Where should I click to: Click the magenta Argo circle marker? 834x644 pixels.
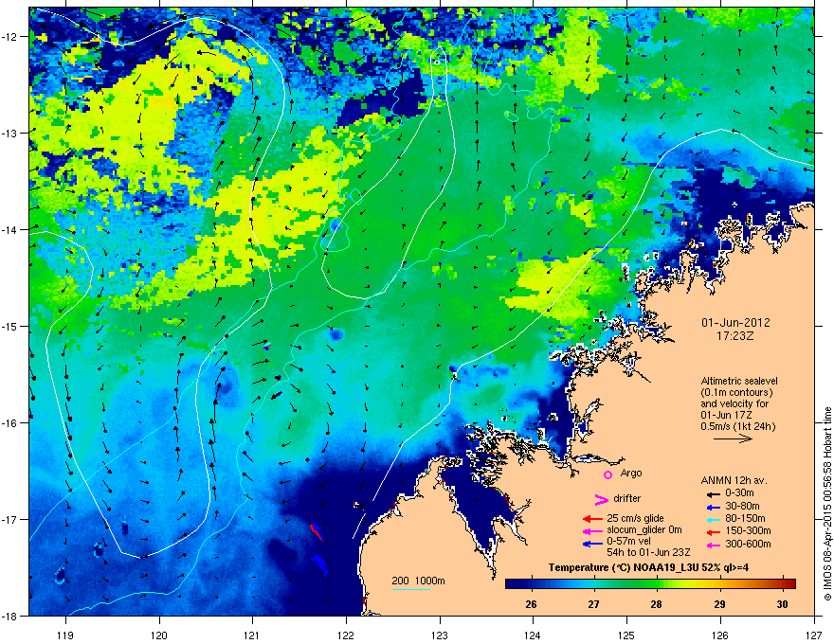coord(607,474)
